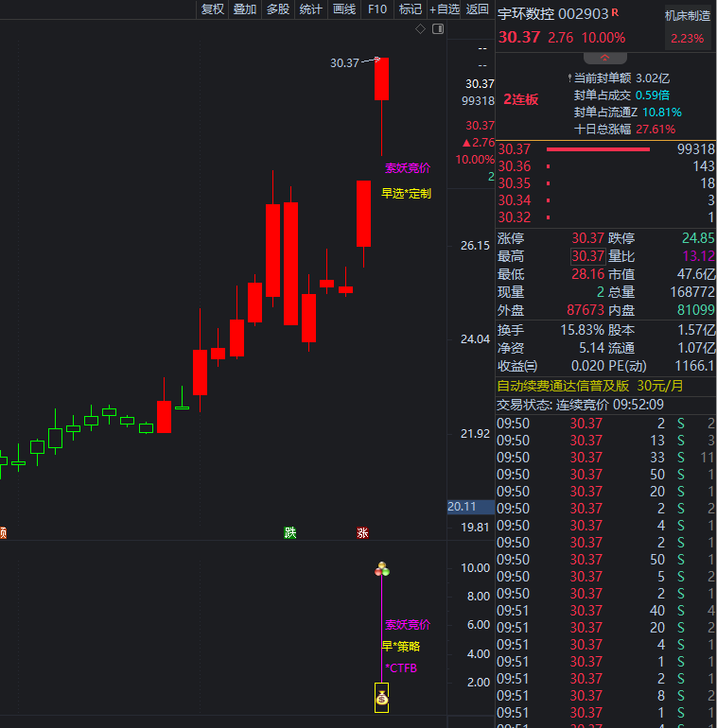This screenshot has height=728, width=717.
Task: Click the exclamation icon beside 当前封单额
Action: (568, 78)
